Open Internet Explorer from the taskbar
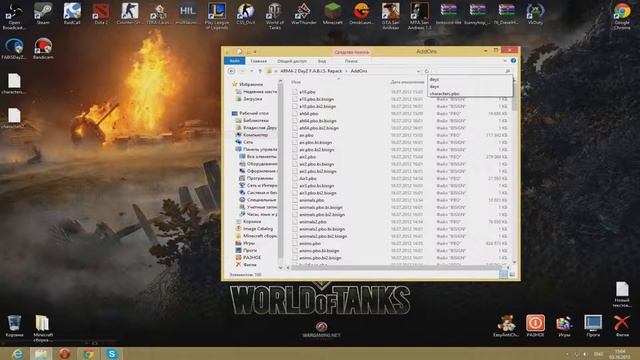Image resolution: width=640 pixels, height=360 pixels. (x=17, y=353)
